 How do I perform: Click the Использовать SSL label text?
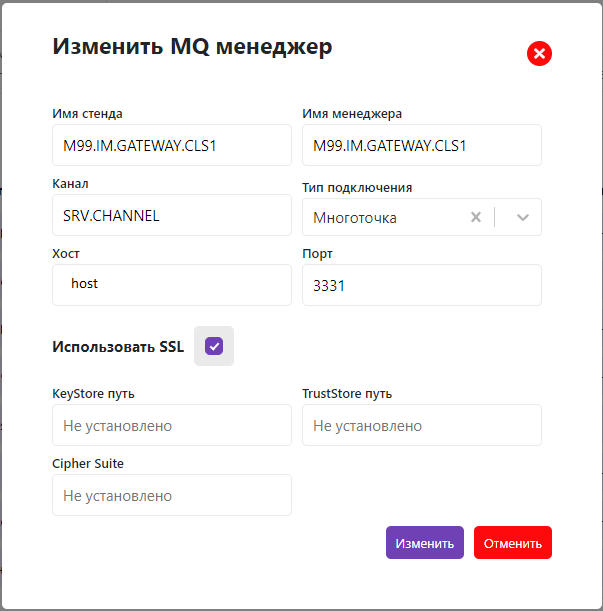(x=118, y=347)
